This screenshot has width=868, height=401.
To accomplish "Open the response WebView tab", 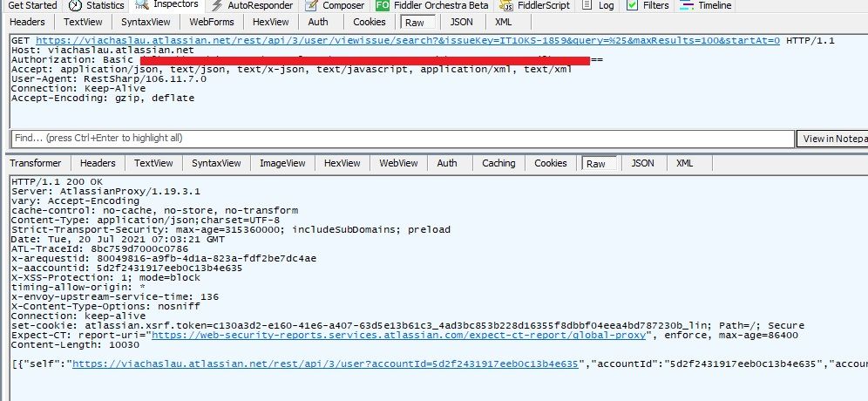I will click(x=398, y=163).
